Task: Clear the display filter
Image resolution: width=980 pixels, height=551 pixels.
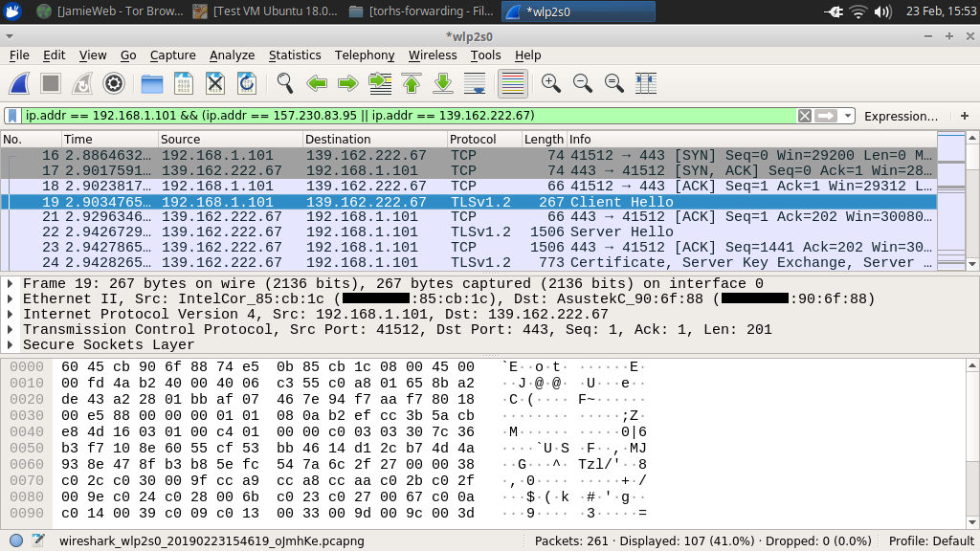Action: [x=805, y=116]
